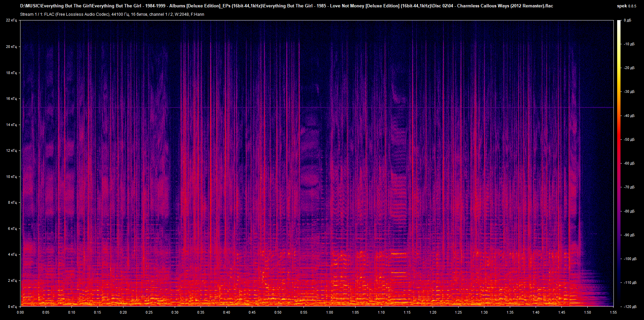The height and width of the screenshot is (320, 644).
Task: Click the 1:50 time axis label
Action: 588,312
